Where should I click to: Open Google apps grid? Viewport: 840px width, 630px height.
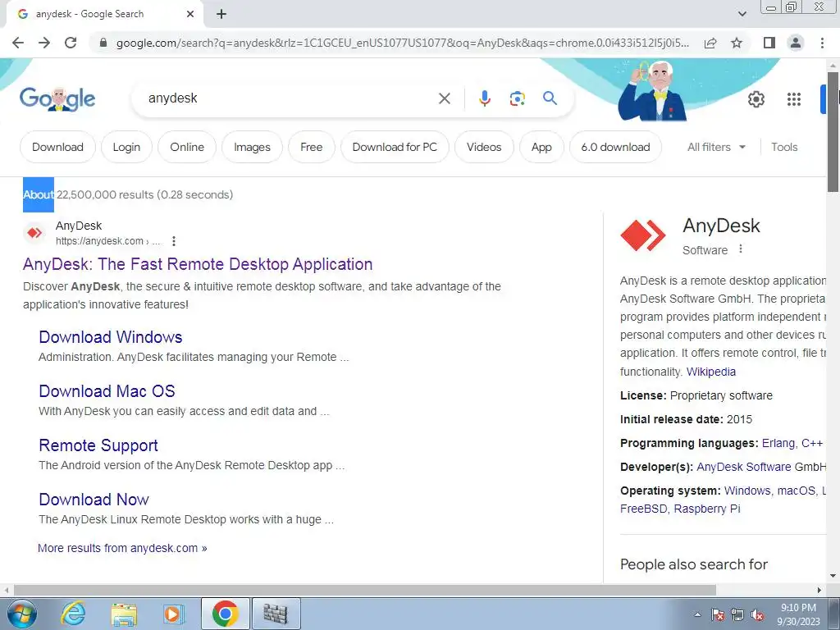[x=794, y=99]
